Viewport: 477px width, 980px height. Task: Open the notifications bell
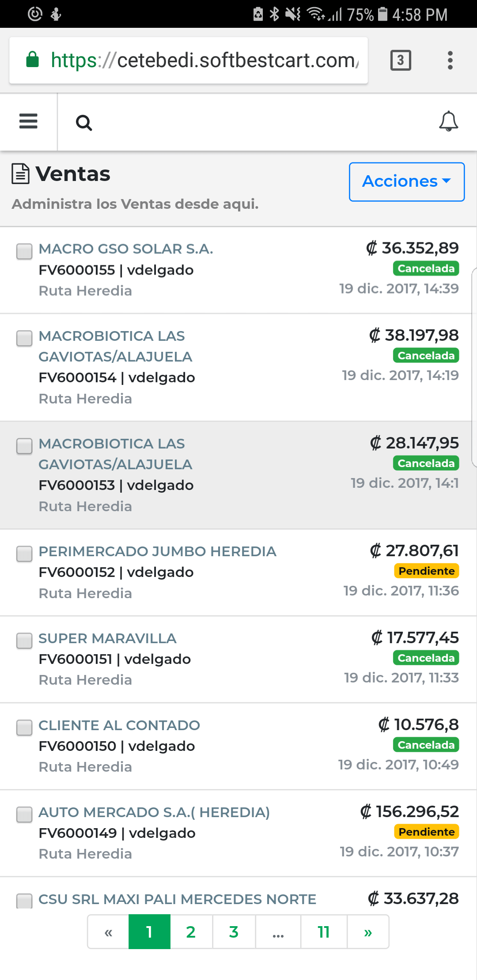(448, 121)
